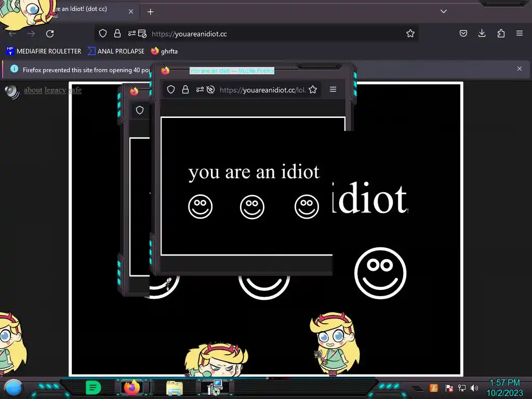532x399 pixels.
Task: Open the hamburger menu in the popup window
Action: (x=333, y=89)
